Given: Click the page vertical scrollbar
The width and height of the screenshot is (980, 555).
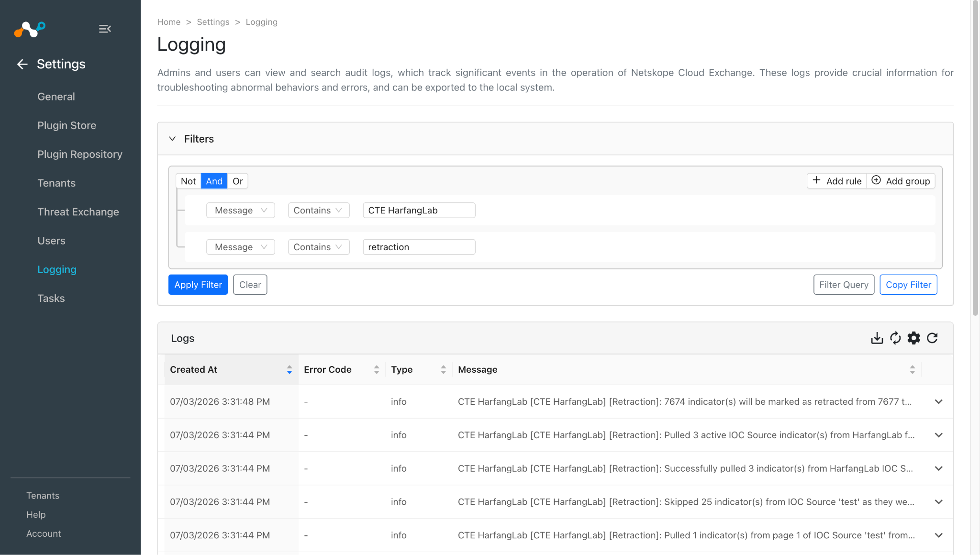Looking at the screenshot, I should [x=975, y=158].
